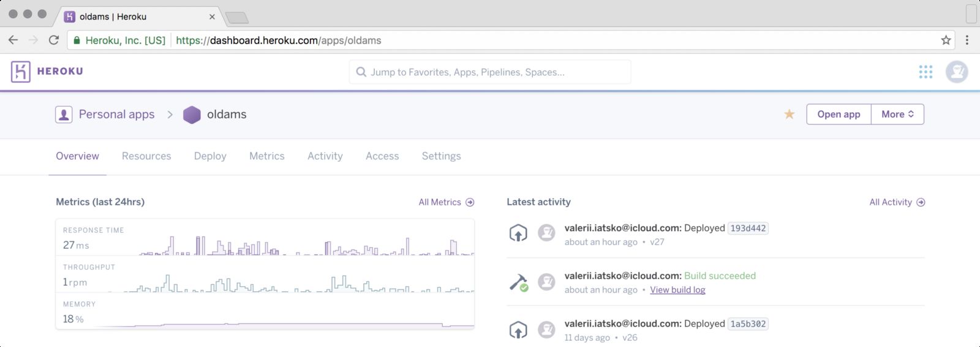Open the apps grid launcher icon
The width and height of the screenshot is (980, 347).
[925, 72]
